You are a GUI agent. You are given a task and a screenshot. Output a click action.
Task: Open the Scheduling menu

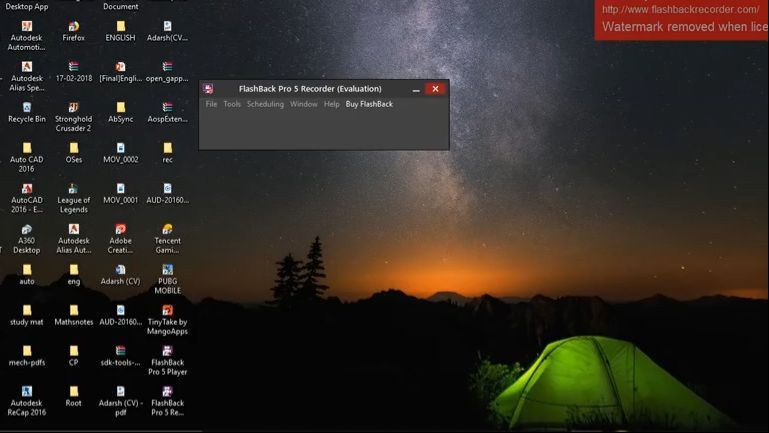tap(265, 104)
